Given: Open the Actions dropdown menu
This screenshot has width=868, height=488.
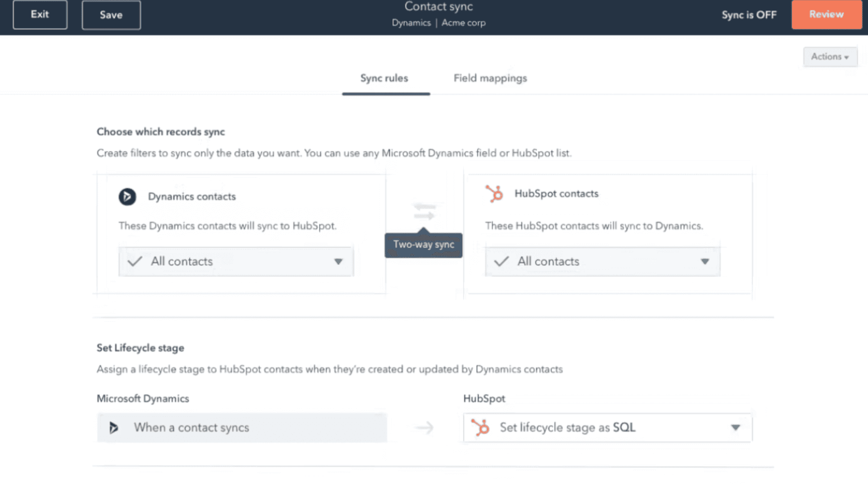Looking at the screenshot, I should (830, 57).
